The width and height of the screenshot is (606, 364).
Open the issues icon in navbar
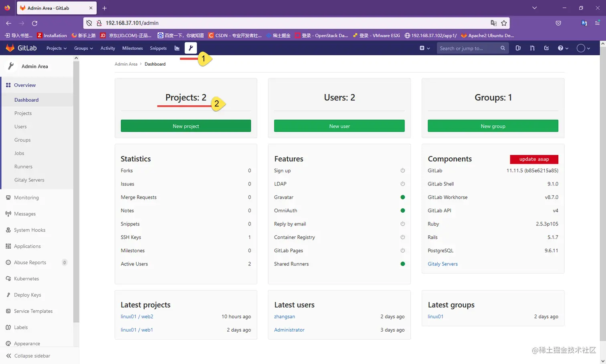tap(518, 48)
